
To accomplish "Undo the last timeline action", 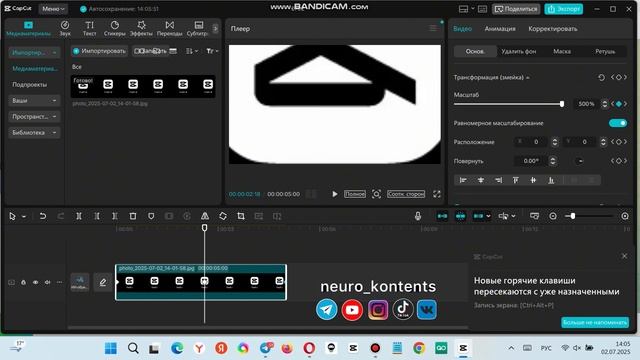I will [42, 216].
